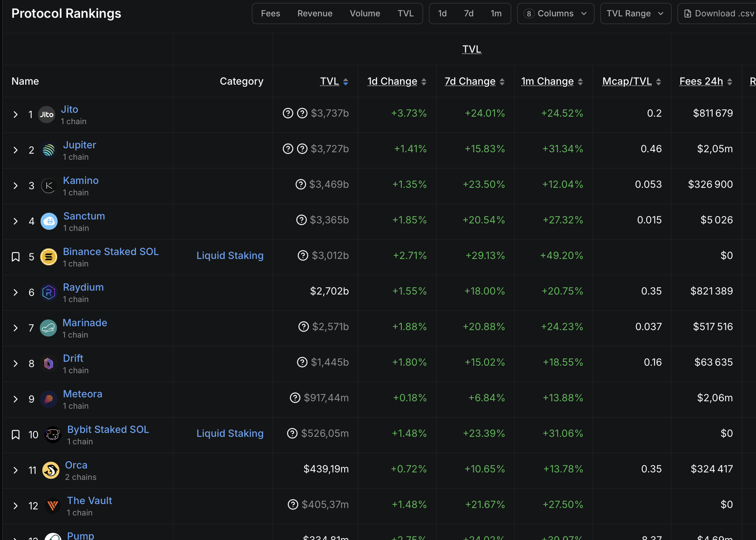Click the Raydium logo icon
Viewport: 756px width, 540px height.
pyautogui.click(x=49, y=292)
